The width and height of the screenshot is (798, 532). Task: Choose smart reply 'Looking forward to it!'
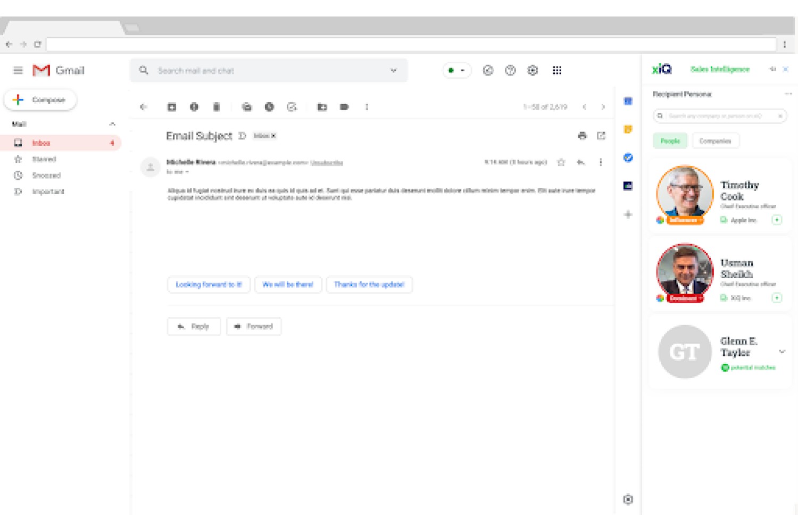[209, 285]
